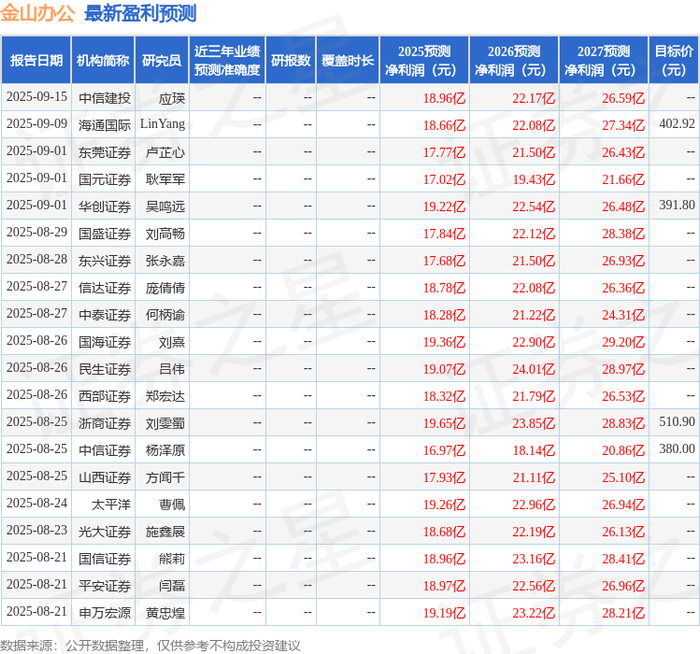Click target price 402.92
The height and width of the screenshot is (654, 700).
point(677,124)
